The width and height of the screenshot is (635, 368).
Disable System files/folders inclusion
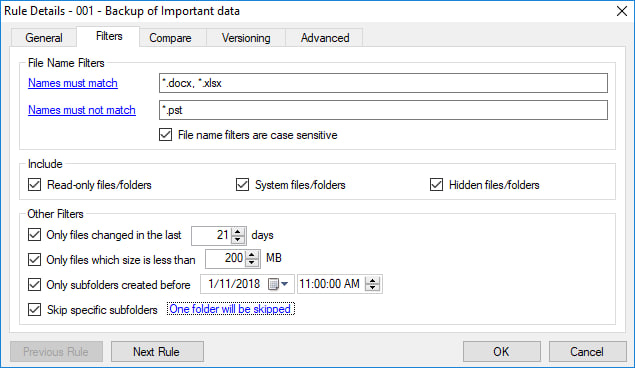tap(242, 185)
